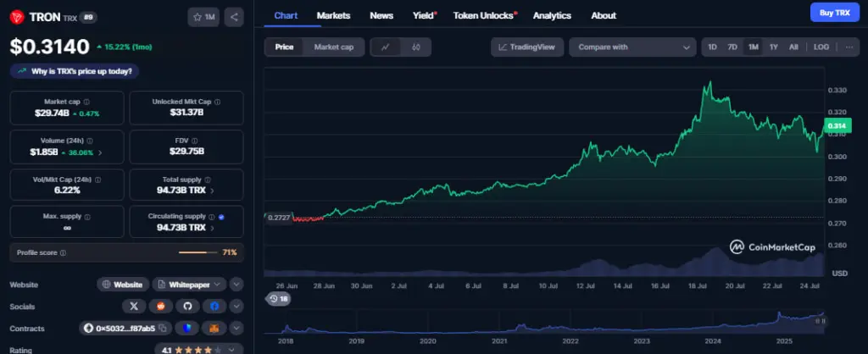Image resolution: width=868 pixels, height=354 pixels.
Task: Open the blue social icon after GitHub
Action: [x=214, y=307]
